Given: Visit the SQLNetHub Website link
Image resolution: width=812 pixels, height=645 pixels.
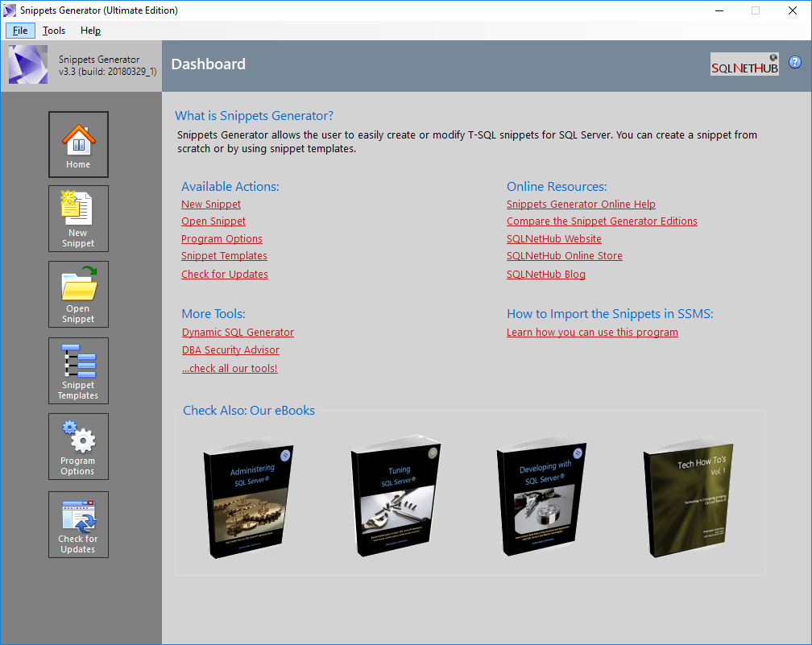Looking at the screenshot, I should pos(554,238).
